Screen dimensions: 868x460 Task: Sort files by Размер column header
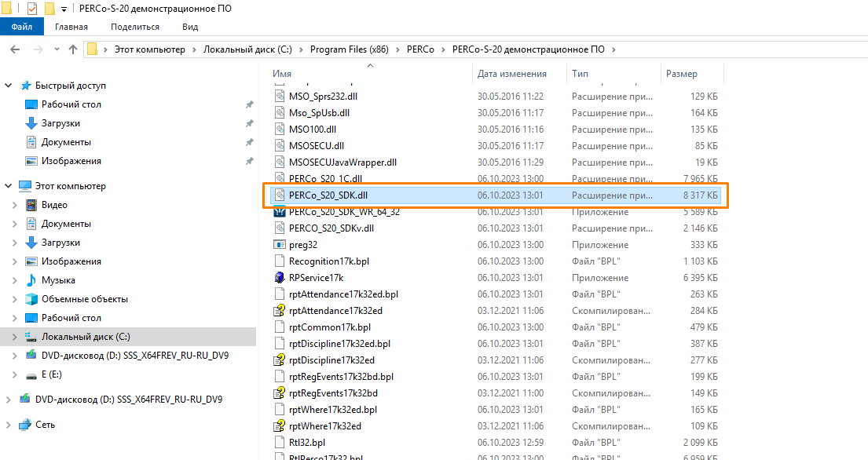click(x=681, y=74)
